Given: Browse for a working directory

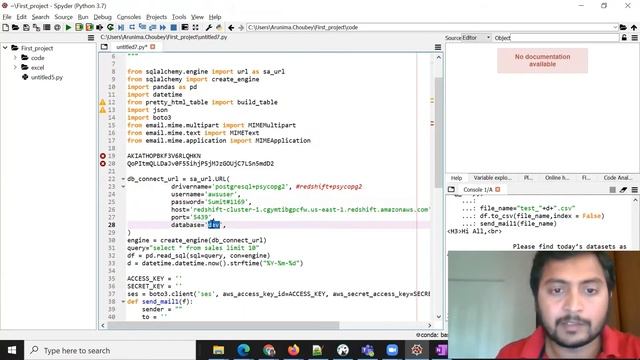Looking at the screenshot, I should (623, 27).
